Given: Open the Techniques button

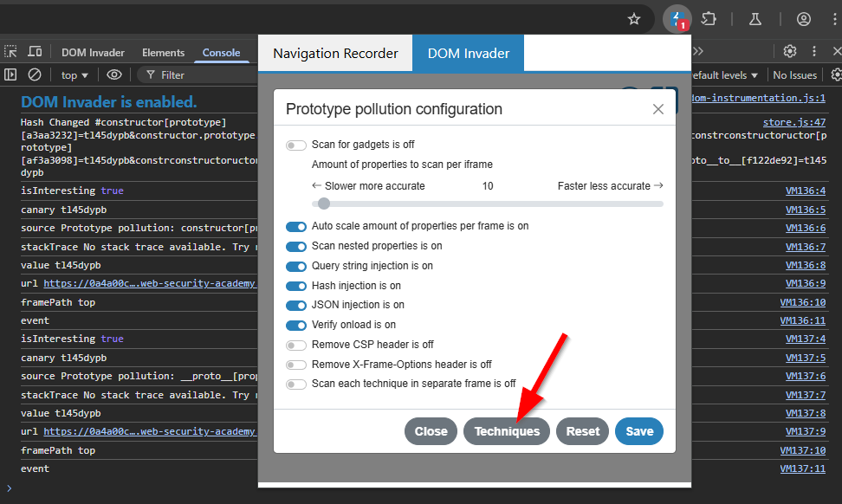Looking at the screenshot, I should 507,431.
